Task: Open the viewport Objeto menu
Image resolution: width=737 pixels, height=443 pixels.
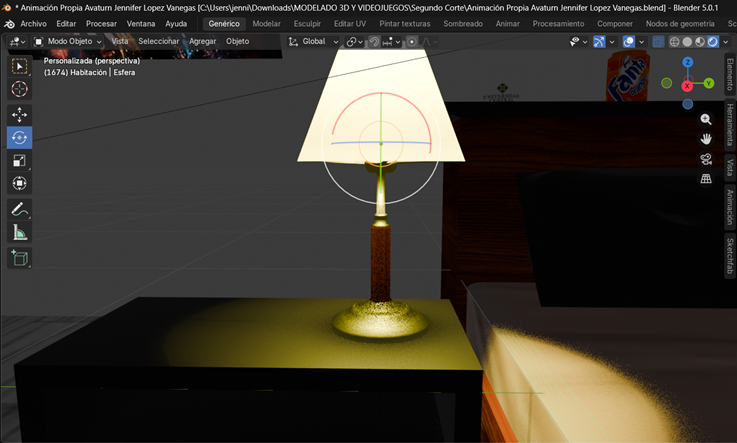Action: (237, 41)
